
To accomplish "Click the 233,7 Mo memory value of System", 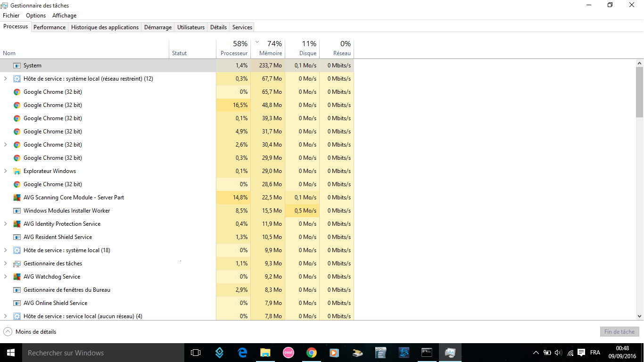I will point(271,66).
